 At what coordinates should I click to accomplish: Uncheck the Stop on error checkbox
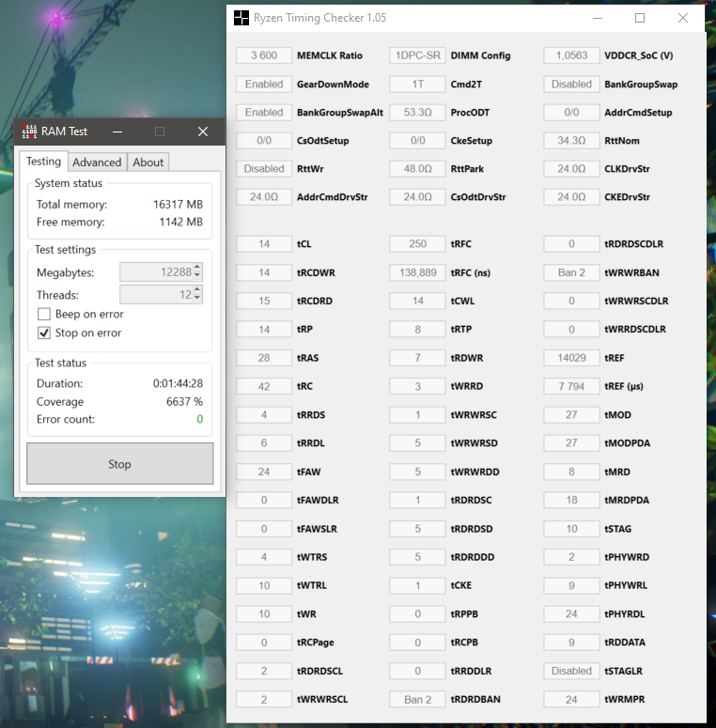[x=44, y=333]
